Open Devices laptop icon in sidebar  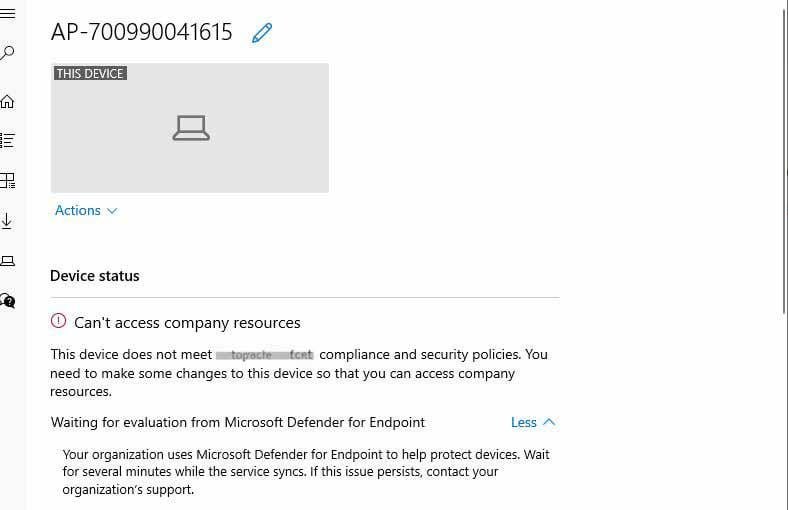pos(7,261)
